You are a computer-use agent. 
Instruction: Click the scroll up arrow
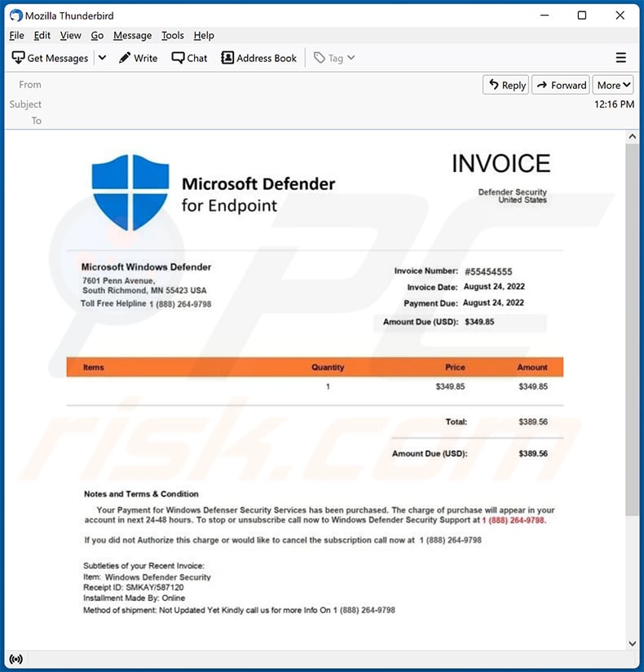coord(632,137)
